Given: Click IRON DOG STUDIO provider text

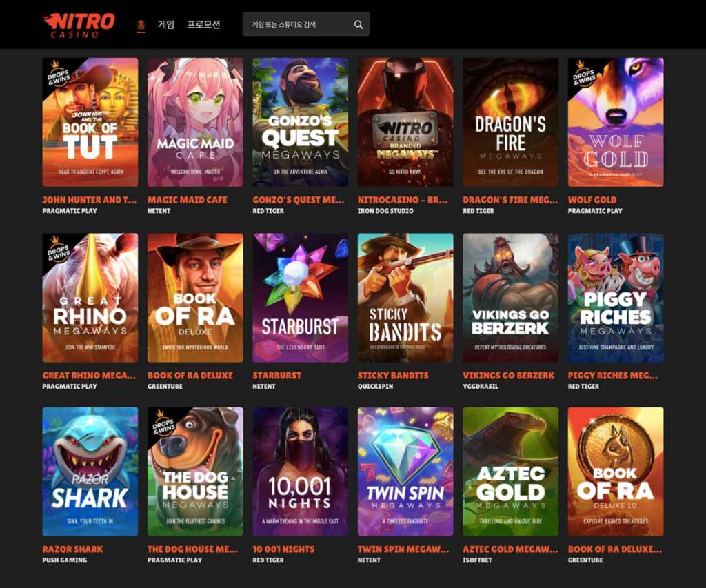Looking at the screenshot, I should [x=385, y=211].
